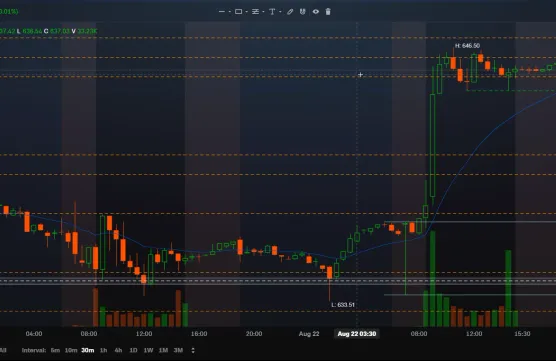Click the 15:30 time axis label
Image resolution: width=556 pixels, height=361 pixels.
click(x=522, y=334)
